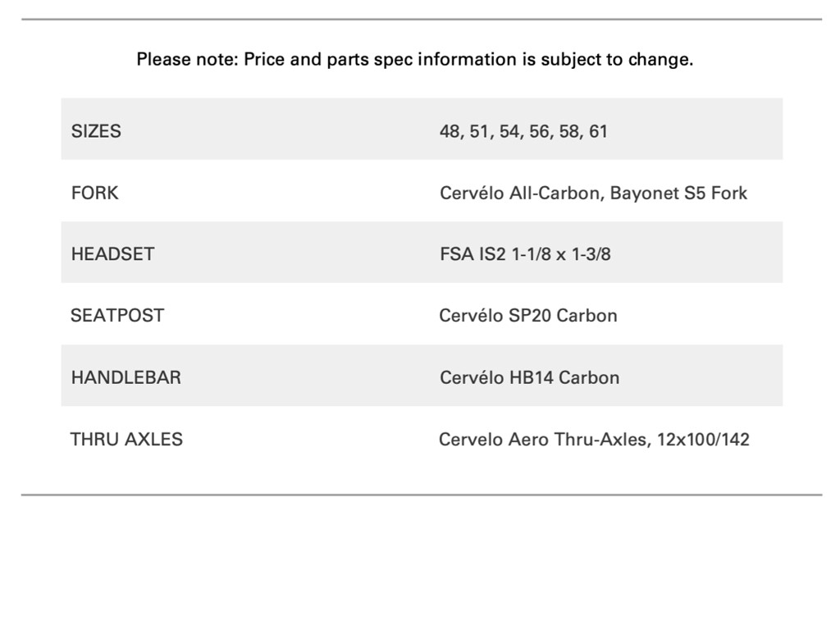The width and height of the screenshot is (840, 630).
Task: Click the FSA IS2 headset value
Action: click(x=525, y=254)
